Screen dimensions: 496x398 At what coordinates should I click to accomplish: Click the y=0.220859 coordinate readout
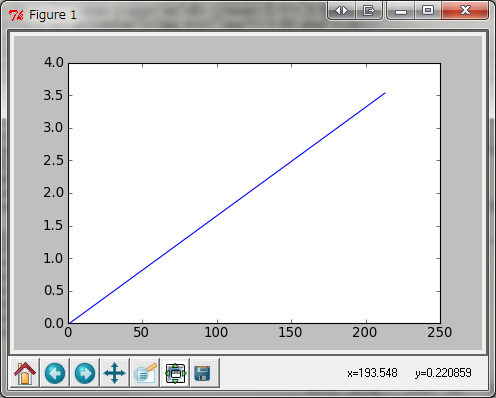[x=443, y=373]
